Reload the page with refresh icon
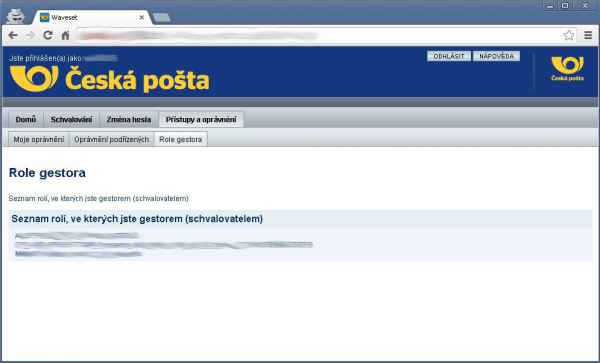This screenshot has width=600, height=363. (x=48, y=36)
